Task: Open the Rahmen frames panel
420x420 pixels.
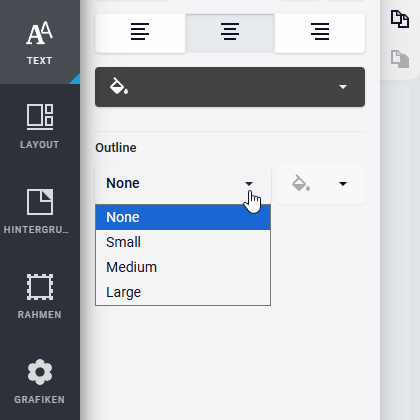Action: pos(40,296)
